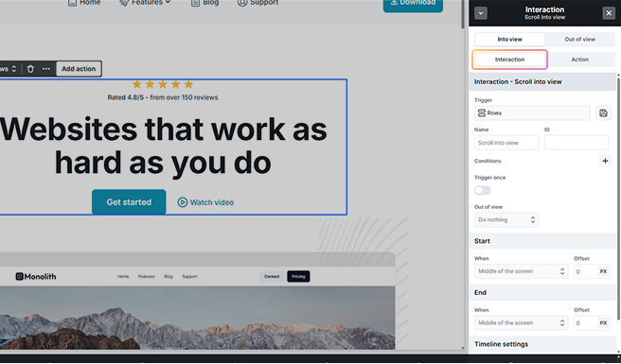The height and width of the screenshot is (364, 621).
Task: Click the play icon beside Watch video
Action: (x=182, y=202)
